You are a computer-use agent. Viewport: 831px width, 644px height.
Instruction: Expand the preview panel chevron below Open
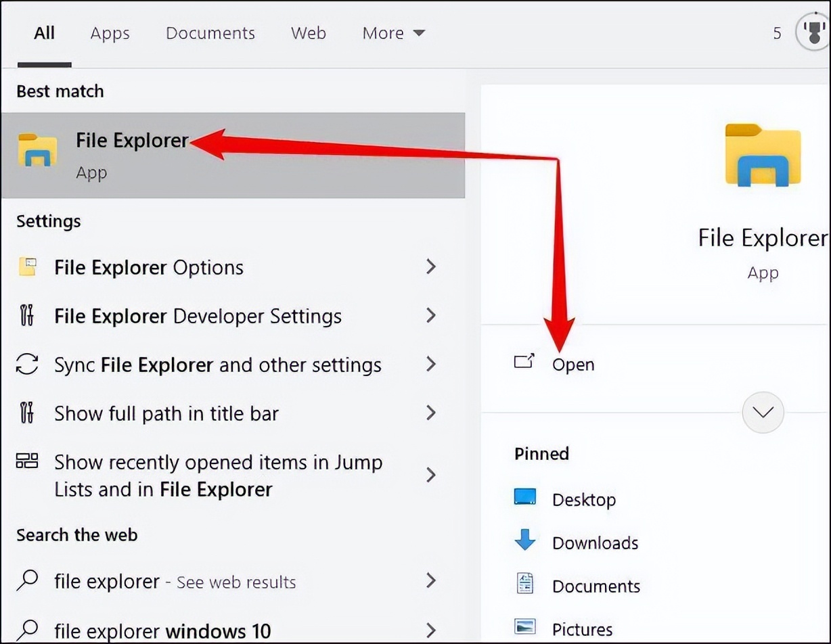coord(763,412)
